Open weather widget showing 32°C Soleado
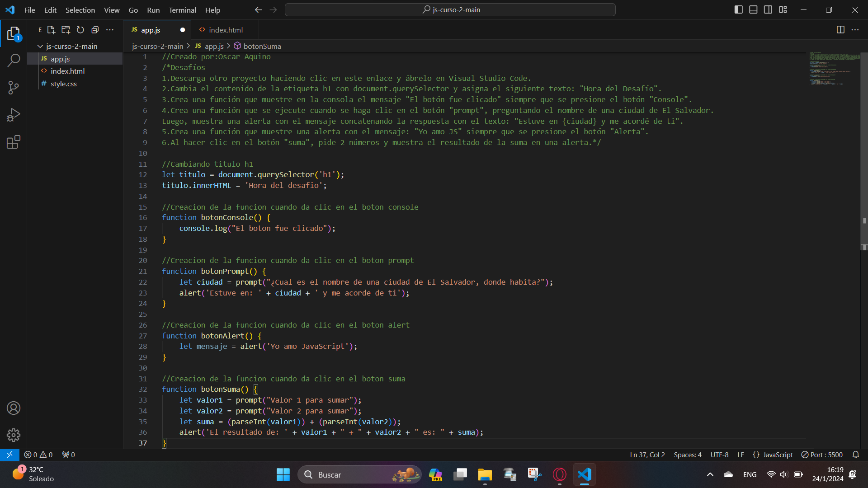The width and height of the screenshot is (868, 488). point(33,474)
